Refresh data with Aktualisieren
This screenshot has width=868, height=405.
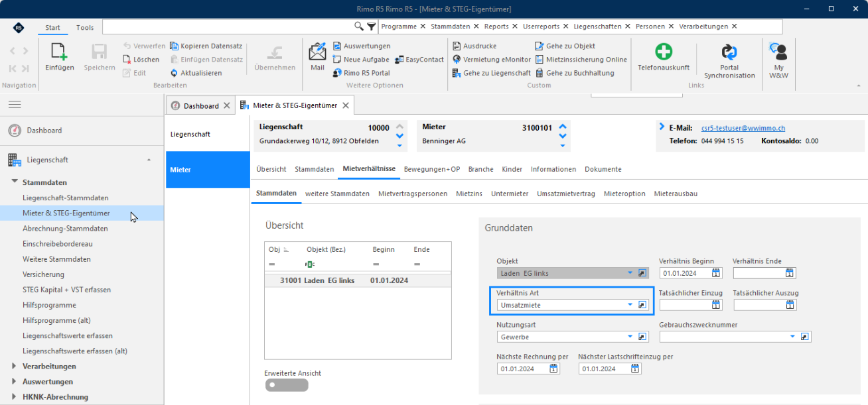click(x=196, y=73)
